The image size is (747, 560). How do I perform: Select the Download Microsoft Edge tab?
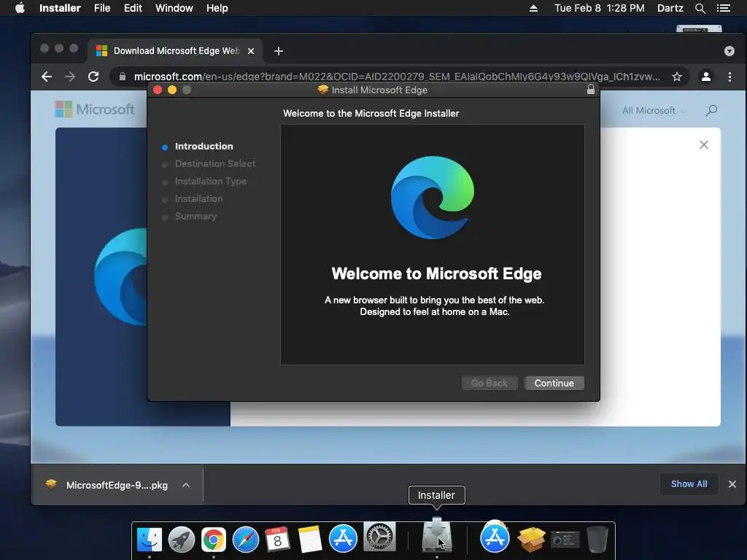pyautogui.click(x=175, y=51)
